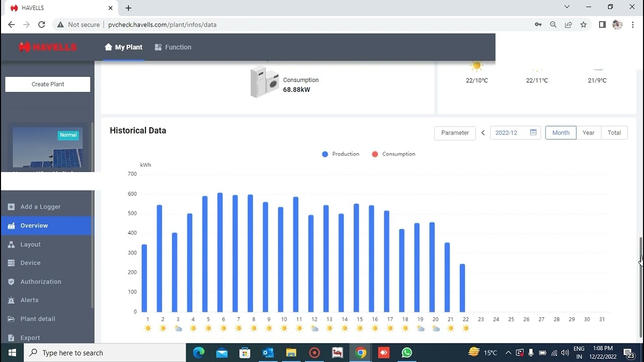644x362 pixels.
Task: Click the sun weather icon under day 22
Action: (x=466, y=328)
